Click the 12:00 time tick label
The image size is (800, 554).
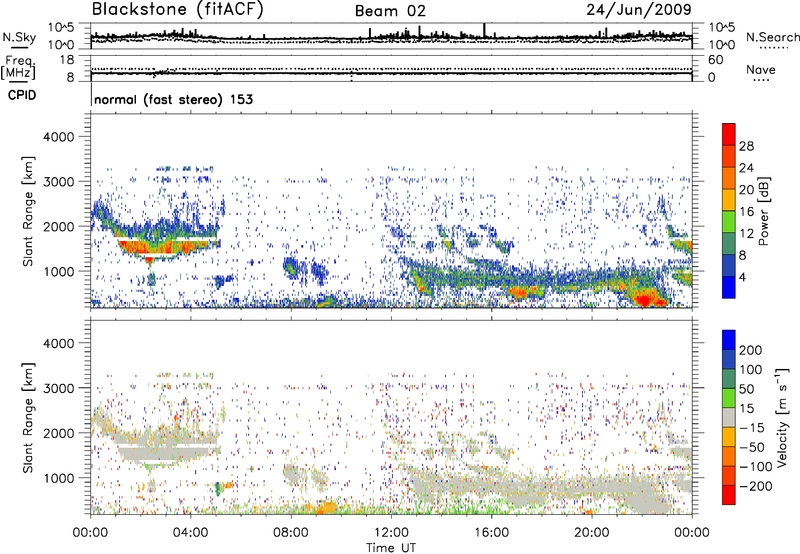[x=391, y=533]
